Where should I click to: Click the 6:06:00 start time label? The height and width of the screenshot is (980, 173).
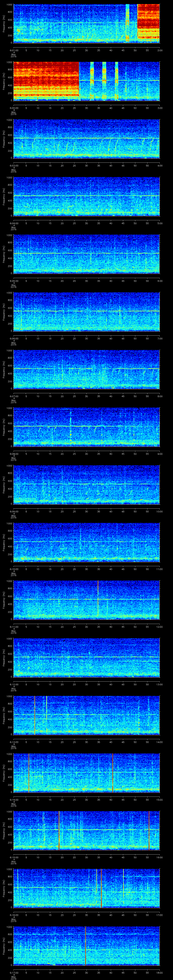tap(14, 339)
